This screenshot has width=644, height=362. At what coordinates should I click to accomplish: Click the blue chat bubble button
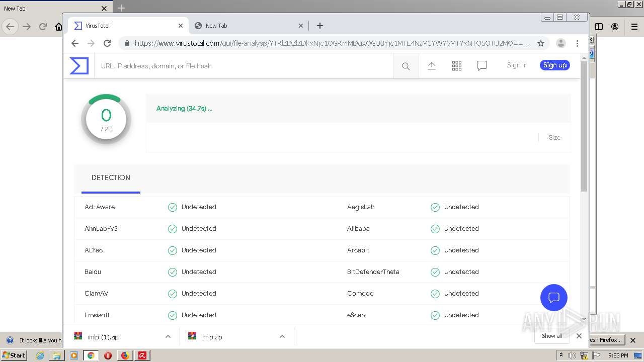pos(554,297)
